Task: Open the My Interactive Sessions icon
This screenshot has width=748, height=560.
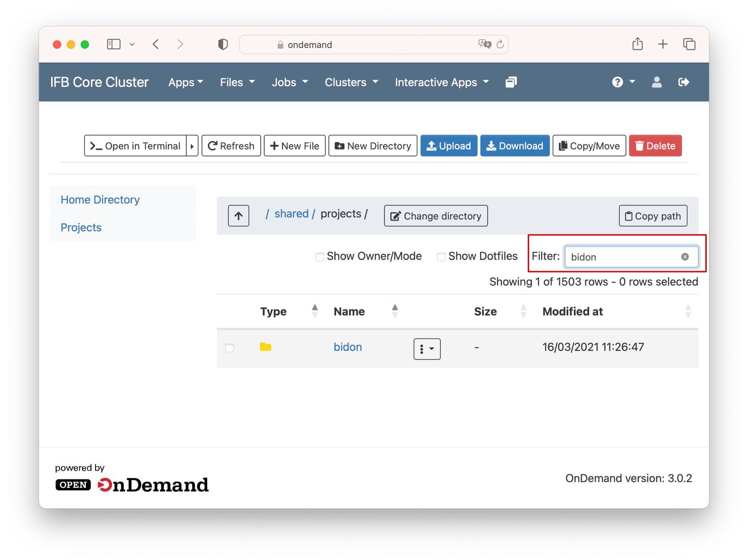Action: pos(511,82)
